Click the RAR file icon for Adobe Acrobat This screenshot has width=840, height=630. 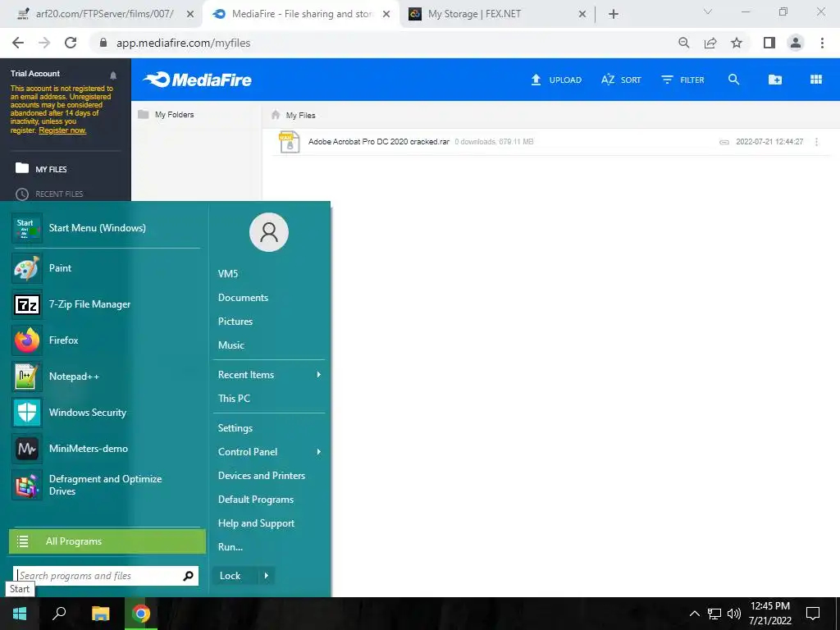(x=290, y=142)
